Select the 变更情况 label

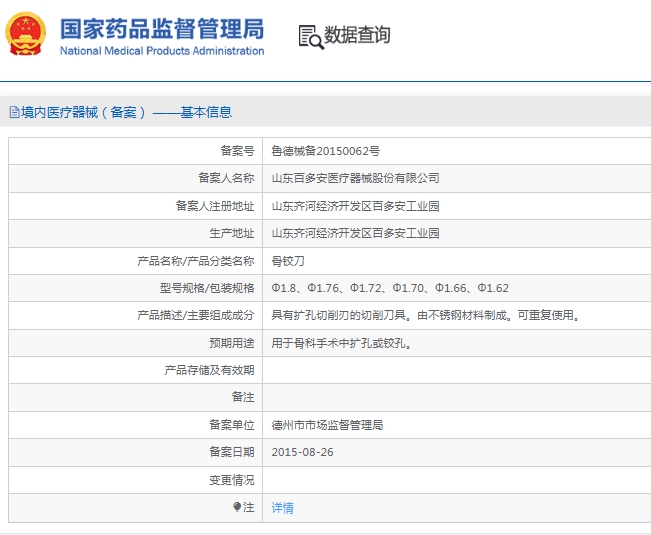click(x=232, y=480)
